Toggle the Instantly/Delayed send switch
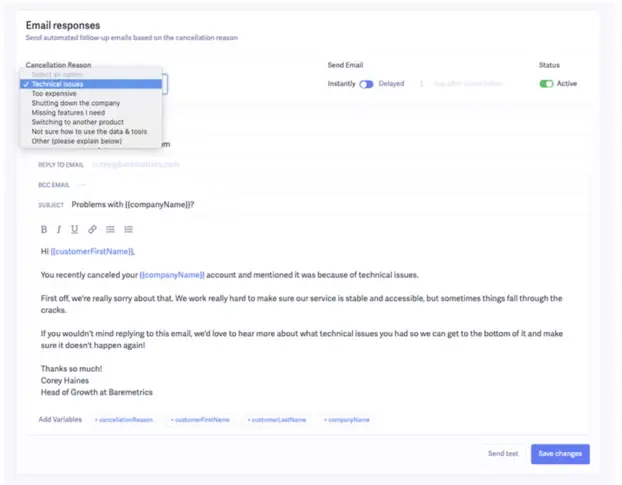The height and width of the screenshot is (485, 622). tap(366, 84)
